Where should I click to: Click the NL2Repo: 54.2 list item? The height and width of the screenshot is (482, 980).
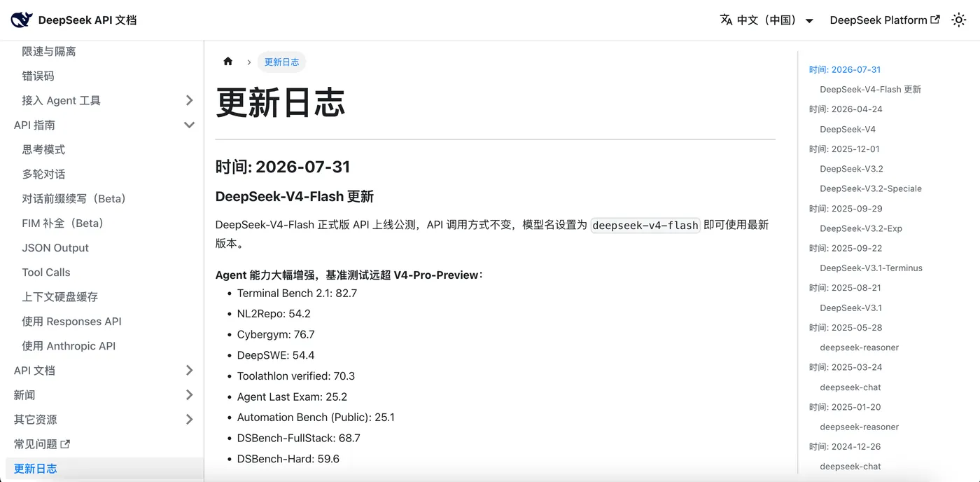pos(274,313)
